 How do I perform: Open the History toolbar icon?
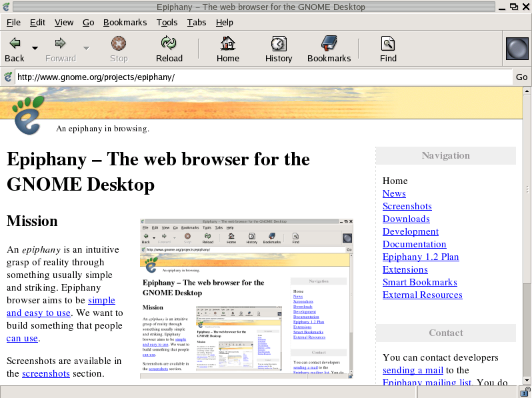coord(278,44)
